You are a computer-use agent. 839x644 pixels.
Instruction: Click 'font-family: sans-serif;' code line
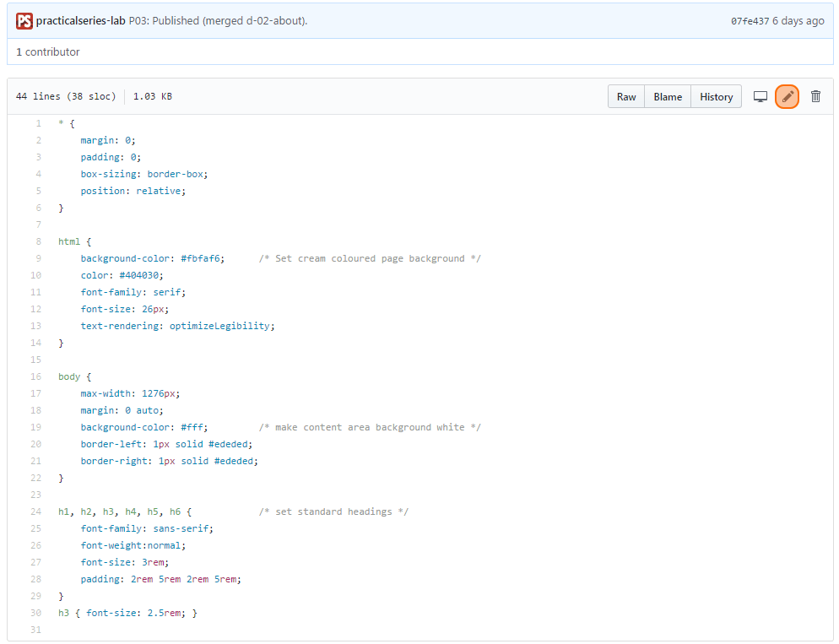pyautogui.click(x=147, y=528)
